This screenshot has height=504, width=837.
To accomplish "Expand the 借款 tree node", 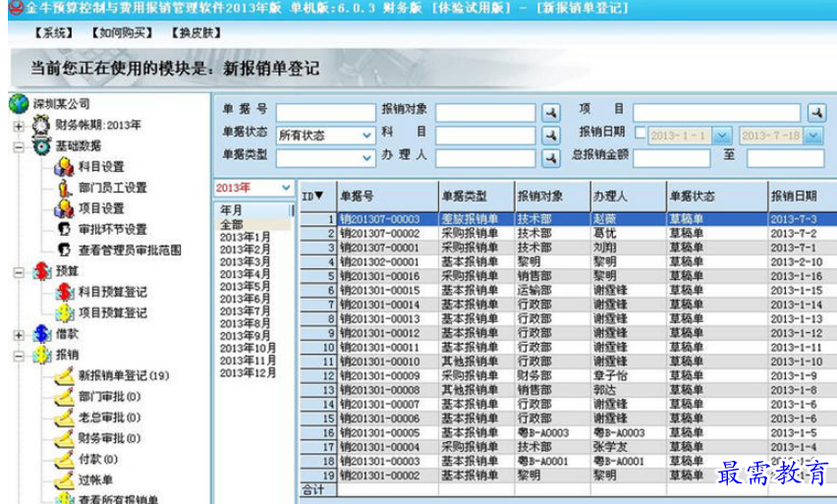I will pos(19,334).
